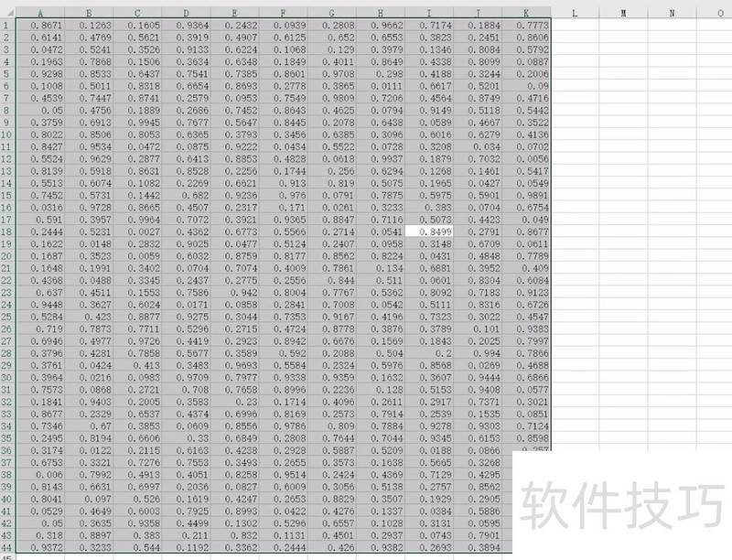The width and height of the screenshot is (732, 560).
Task: Select cell J42 with 0.0595
Action: [x=477, y=523]
